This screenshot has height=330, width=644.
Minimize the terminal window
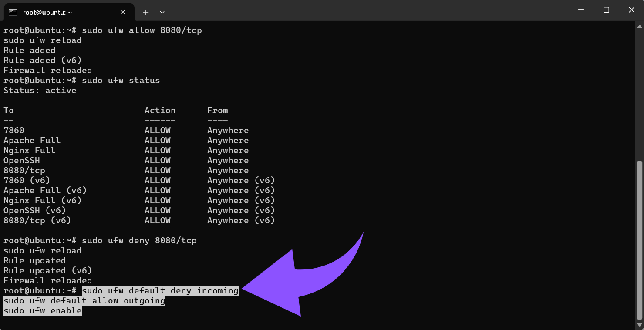[x=581, y=10]
